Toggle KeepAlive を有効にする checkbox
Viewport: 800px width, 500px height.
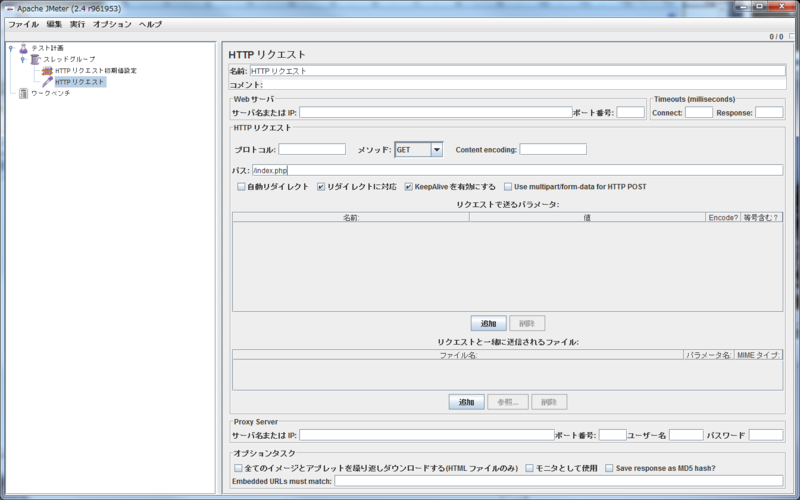(x=409, y=187)
